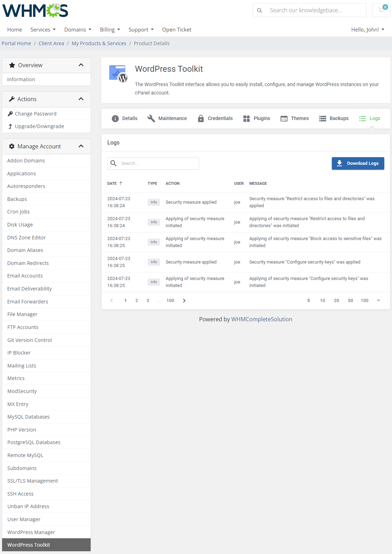
Task: Open the Services dropdown menu
Action: click(43, 30)
